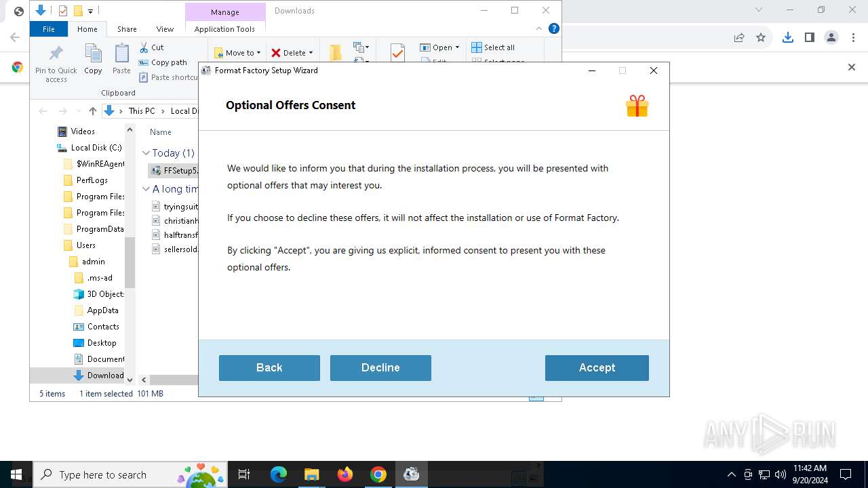
Task: Accept the optional offers in Setup Wizard
Action: coord(597,367)
